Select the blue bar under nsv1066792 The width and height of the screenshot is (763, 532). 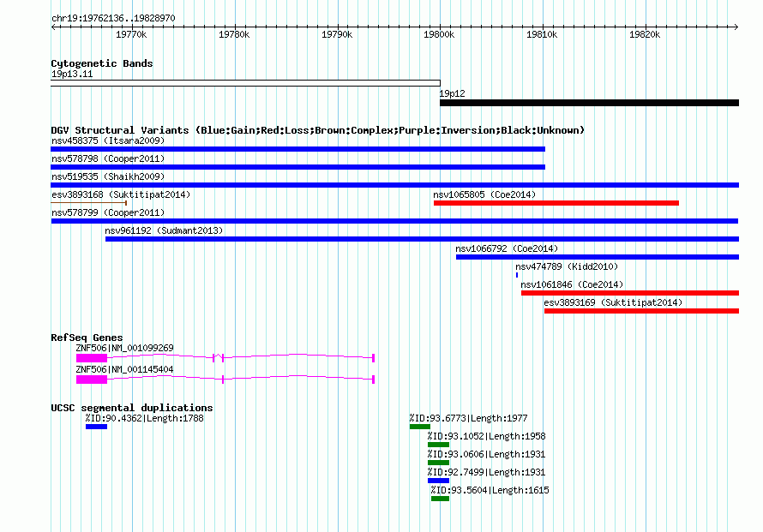point(598,257)
